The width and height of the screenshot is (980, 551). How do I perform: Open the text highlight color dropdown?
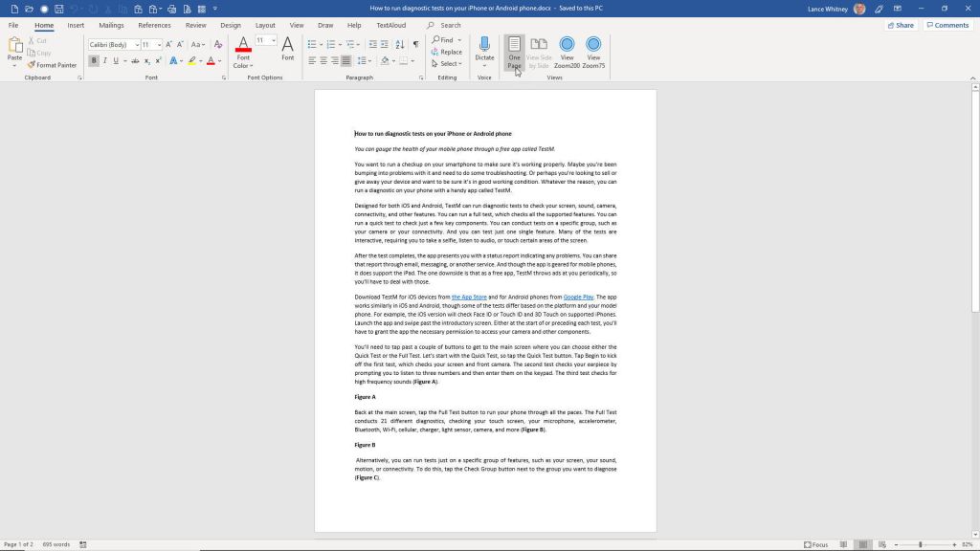pos(198,60)
